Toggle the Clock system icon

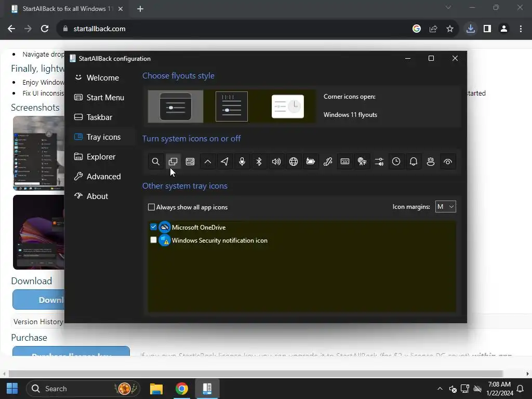pos(396,162)
